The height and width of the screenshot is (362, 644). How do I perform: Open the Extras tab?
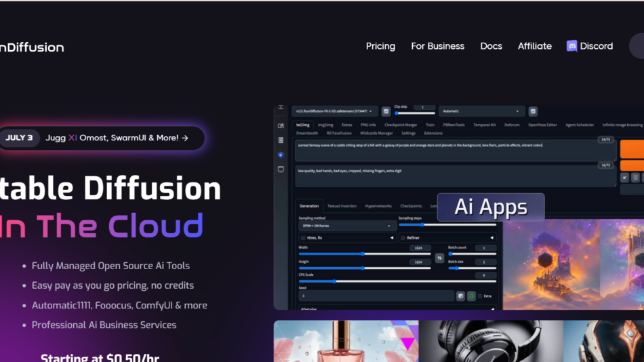point(346,125)
